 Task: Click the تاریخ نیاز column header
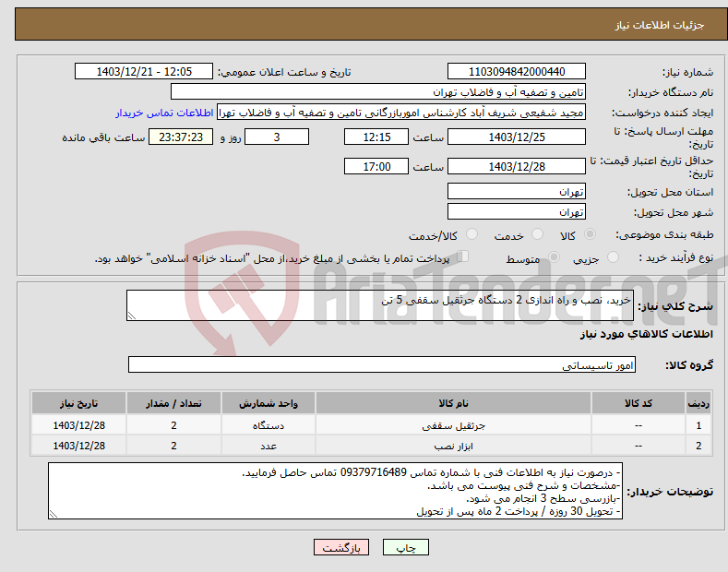click(x=79, y=403)
